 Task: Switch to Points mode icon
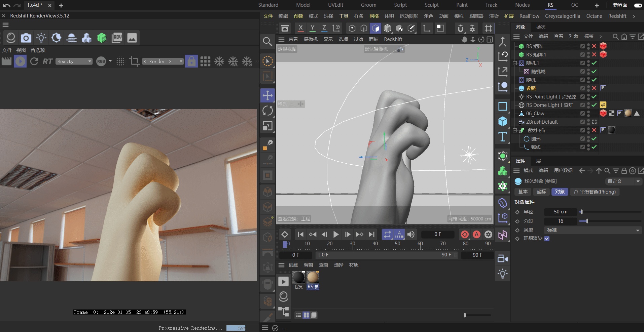(x=352, y=28)
